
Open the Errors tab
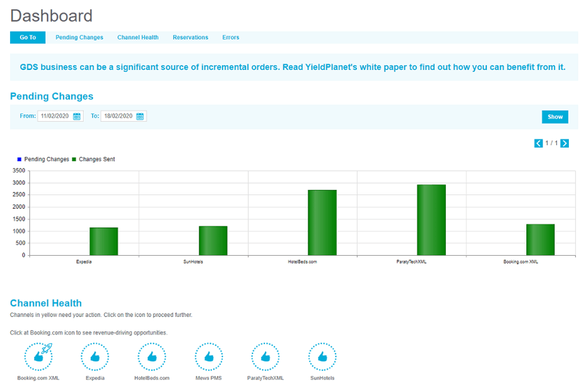coord(231,38)
